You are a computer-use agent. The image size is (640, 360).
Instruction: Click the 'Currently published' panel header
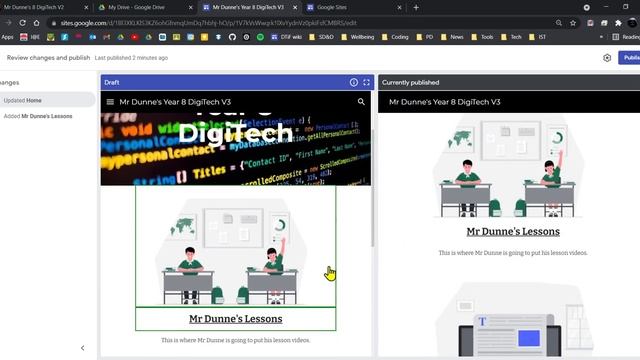[x=509, y=82]
